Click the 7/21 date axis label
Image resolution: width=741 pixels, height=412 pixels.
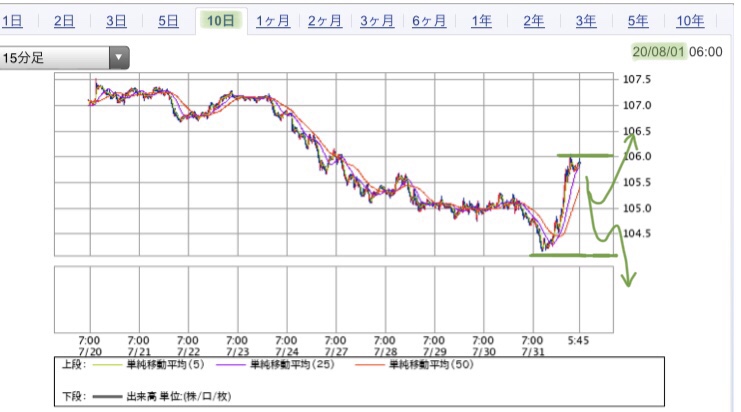pyautogui.click(x=139, y=351)
